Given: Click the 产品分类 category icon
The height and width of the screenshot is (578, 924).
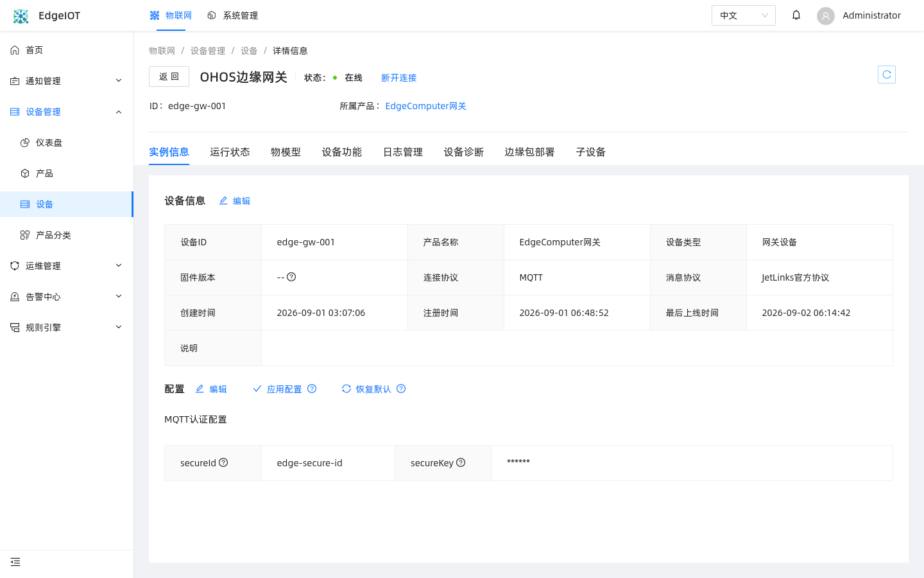Looking at the screenshot, I should click(25, 235).
